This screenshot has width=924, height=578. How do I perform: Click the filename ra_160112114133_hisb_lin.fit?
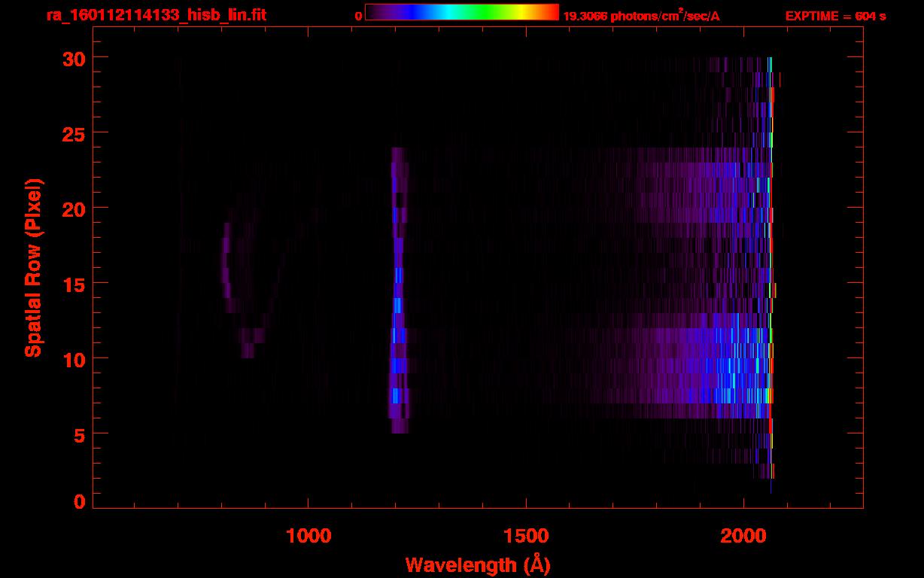coord(155,15)
